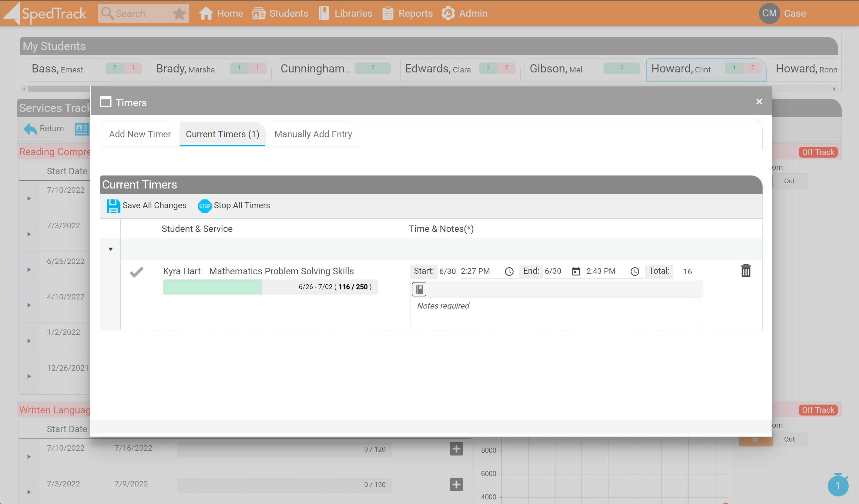Image resolution: width=859 pixels, height=504 pixels.
Task: Open the end time clock picker
Action: (x=634, y=272)
